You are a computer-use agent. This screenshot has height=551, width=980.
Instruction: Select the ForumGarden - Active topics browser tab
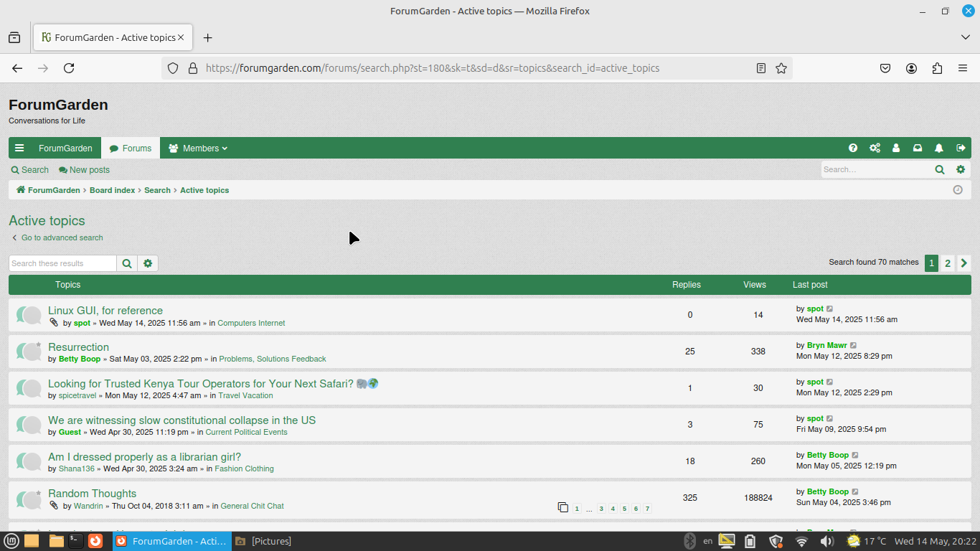coord(112,37)
